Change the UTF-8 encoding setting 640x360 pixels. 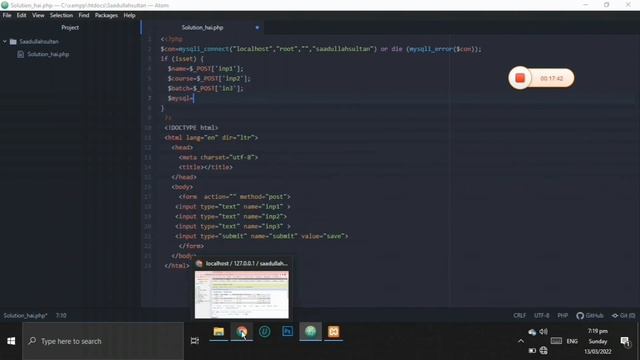(x=542, y=316)
